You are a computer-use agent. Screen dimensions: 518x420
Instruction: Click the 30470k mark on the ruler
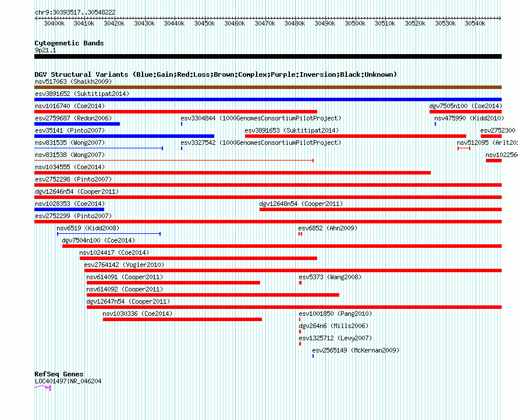(265, 23)
